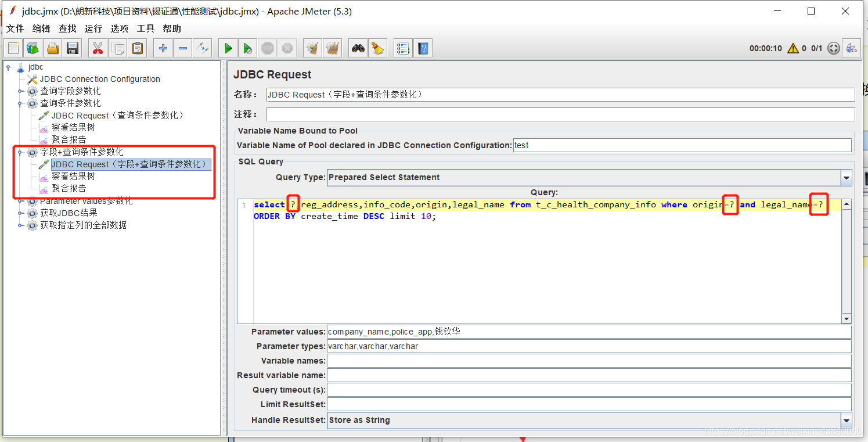
Task: Clear results with single broom
Action: click(x=313, y=48)
